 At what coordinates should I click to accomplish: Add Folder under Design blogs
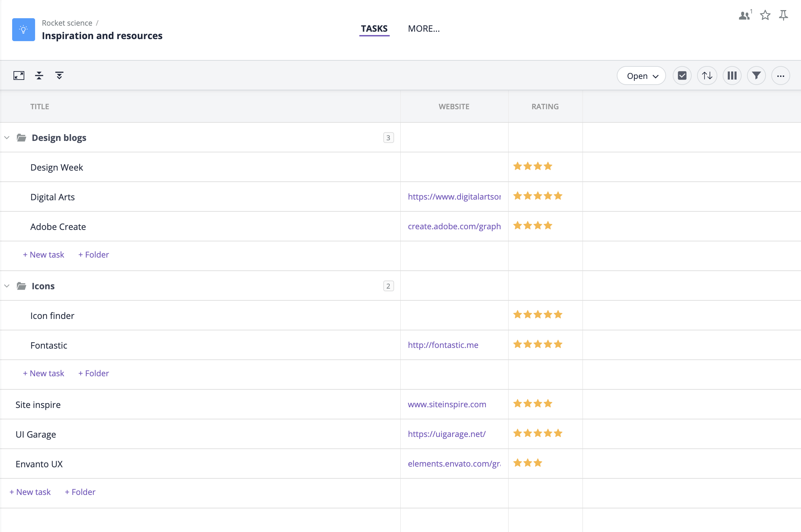click(94, 255)
